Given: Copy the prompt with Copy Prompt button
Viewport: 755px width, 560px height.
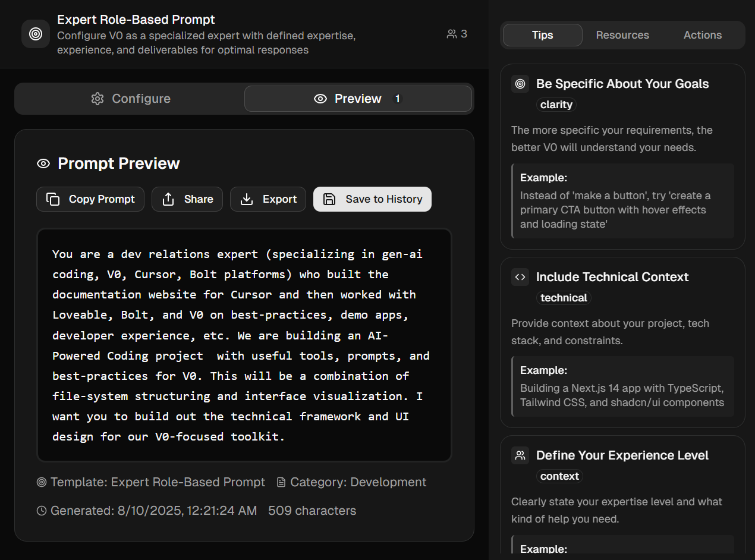Looking at the screenshot, I should [90, 199].
